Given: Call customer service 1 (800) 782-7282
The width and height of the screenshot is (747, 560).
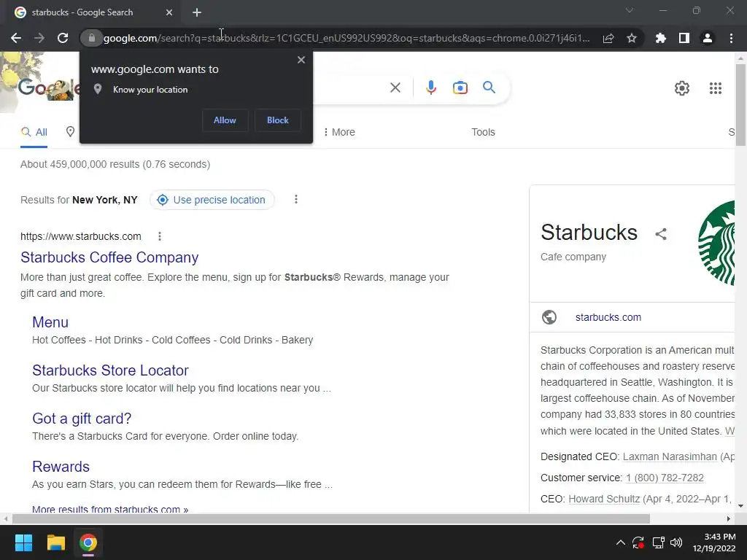Looking at the screenshot, I should [665, 478].
